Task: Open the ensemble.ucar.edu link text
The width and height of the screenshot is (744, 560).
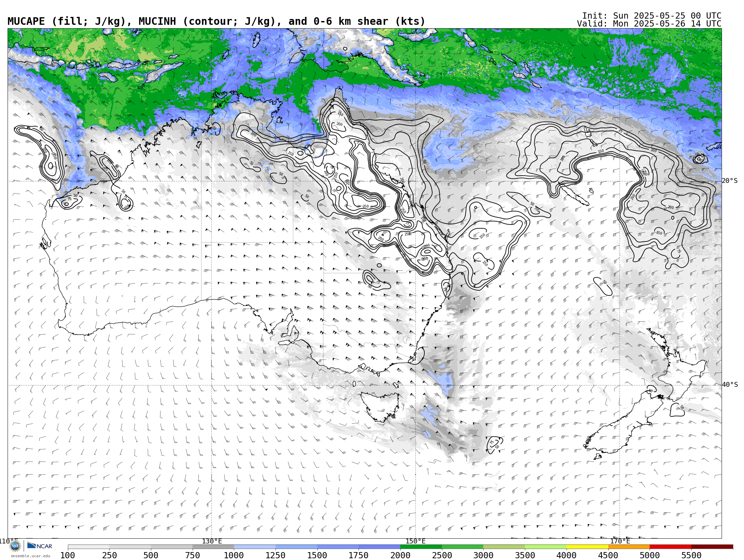Action: (x=30, y=556)
